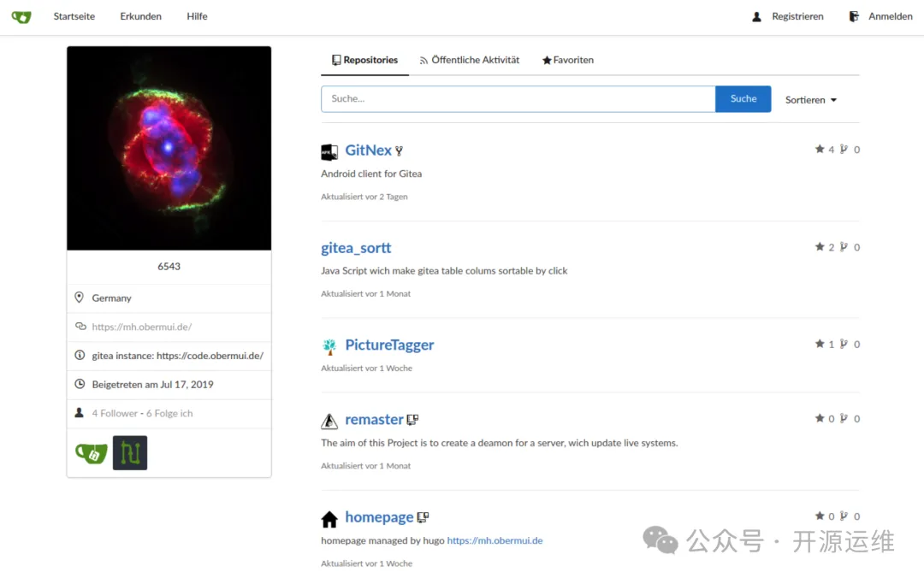Open the Gitea organization badge in the profile card

(91, 453)
